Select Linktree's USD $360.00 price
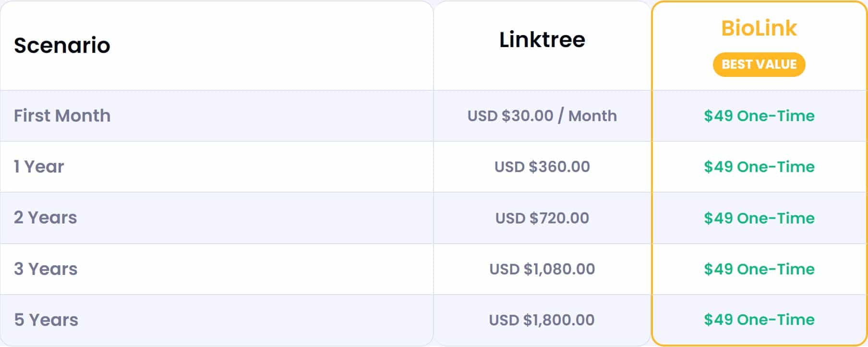This screenshot has height=347, width=868. 542,167
